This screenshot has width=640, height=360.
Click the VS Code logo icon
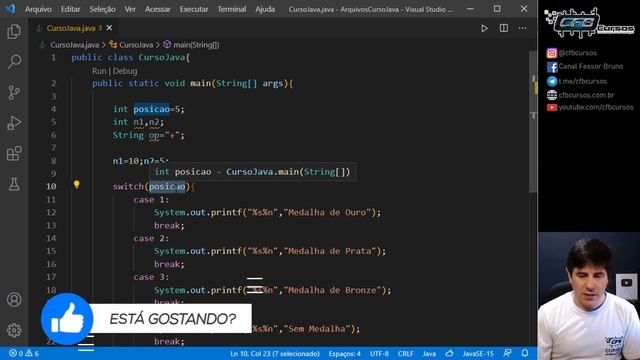pyautogui.click(x=10, y=9)
